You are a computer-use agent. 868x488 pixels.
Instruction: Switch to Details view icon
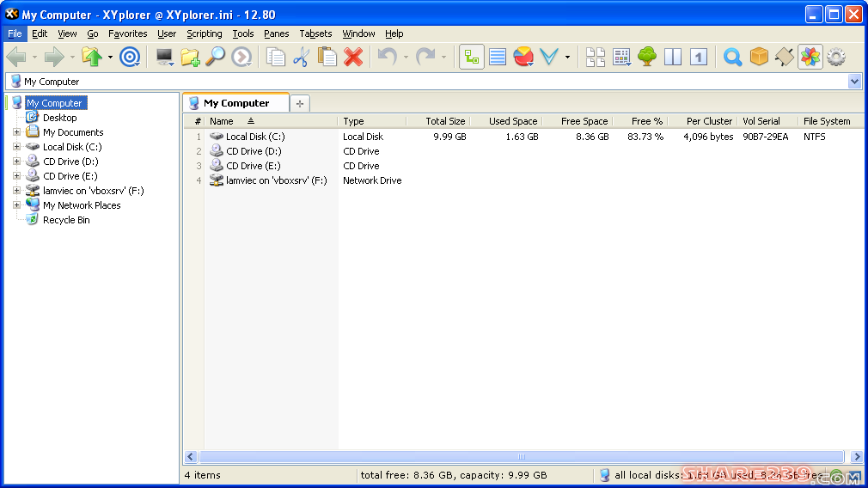(497, 57)
